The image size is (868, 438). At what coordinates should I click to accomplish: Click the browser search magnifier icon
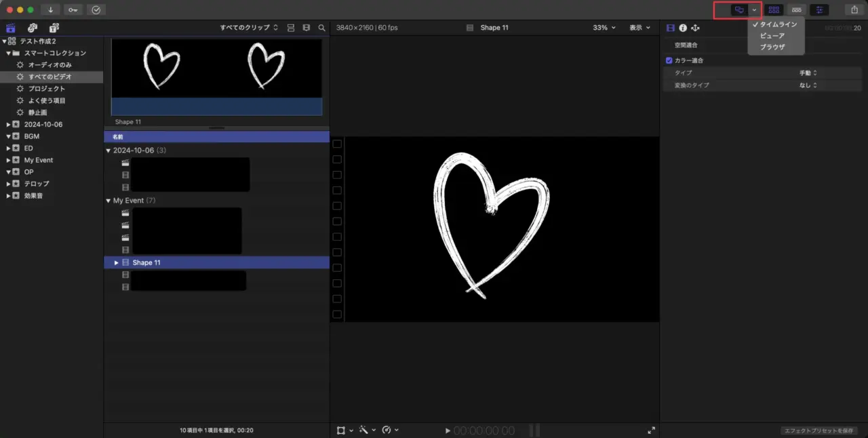(x=321, y=28)
